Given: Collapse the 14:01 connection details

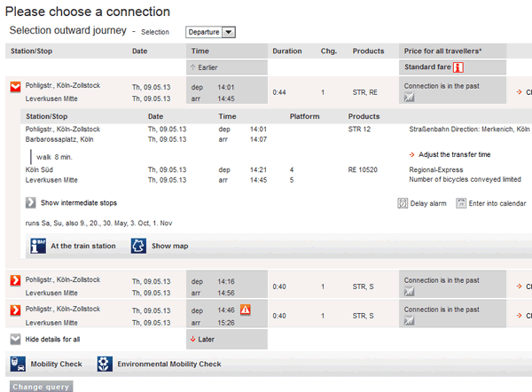Looking at the screenshot, I should pyautogui.click(x=15, y=87).
